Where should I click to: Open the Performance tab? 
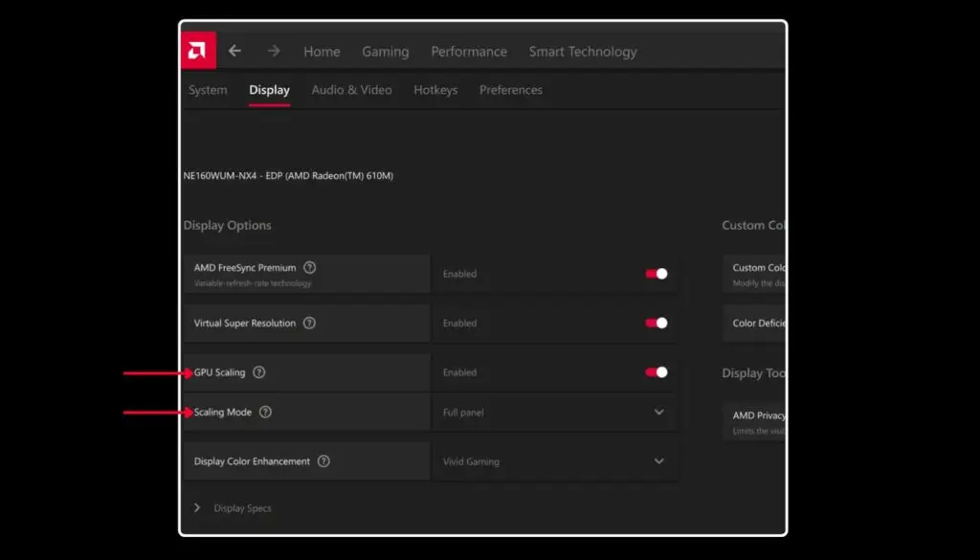469,52
